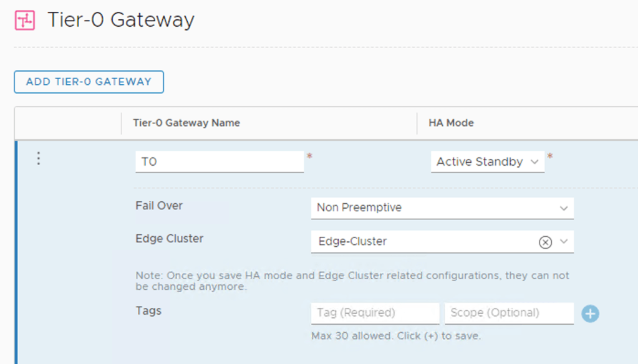Screen dimensions: 638x364
Task: Click the Edge-Cluster value text in combo box
Action: click(352, 242)
